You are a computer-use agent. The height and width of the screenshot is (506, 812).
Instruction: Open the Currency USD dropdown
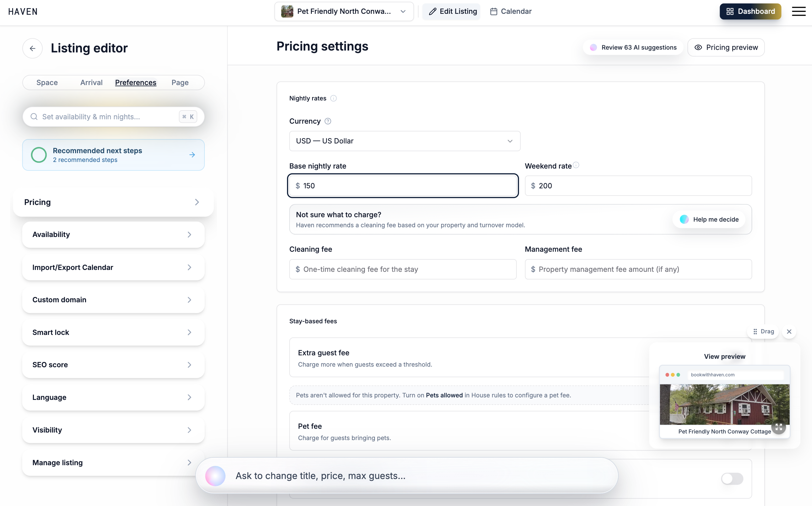[x=405, y=141]
